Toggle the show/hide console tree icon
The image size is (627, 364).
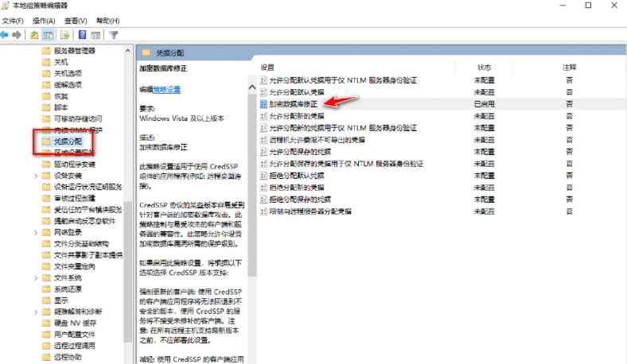(49, 35)
